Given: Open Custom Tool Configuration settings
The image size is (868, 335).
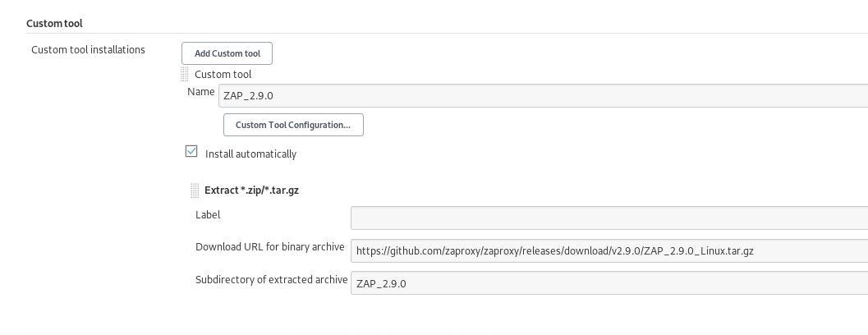Looking at the screenshot, I should click(293, 125).
